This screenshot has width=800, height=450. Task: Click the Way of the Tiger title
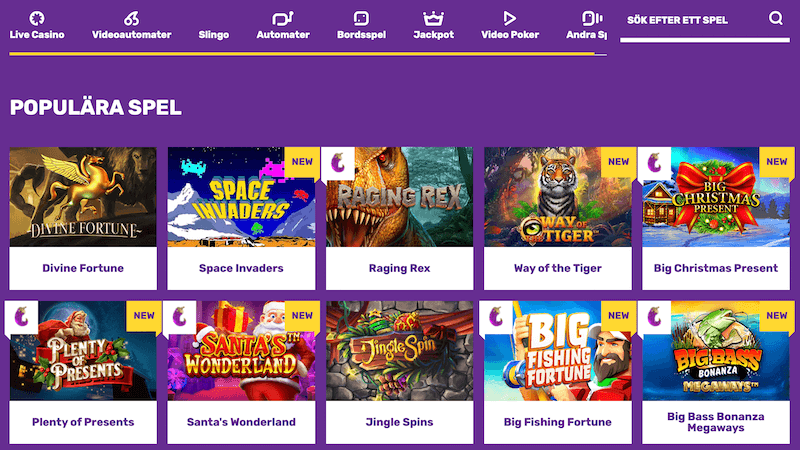pyautogui.click(x=558, y=268)
